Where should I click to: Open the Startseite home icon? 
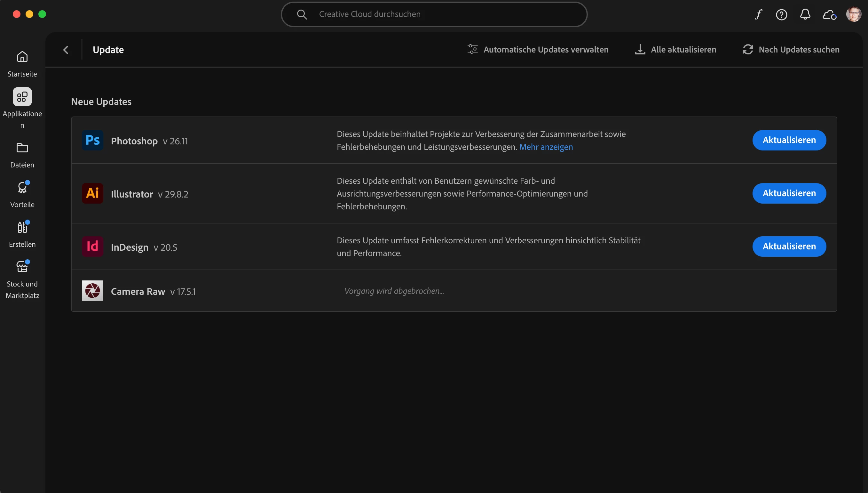coord(22,57)
